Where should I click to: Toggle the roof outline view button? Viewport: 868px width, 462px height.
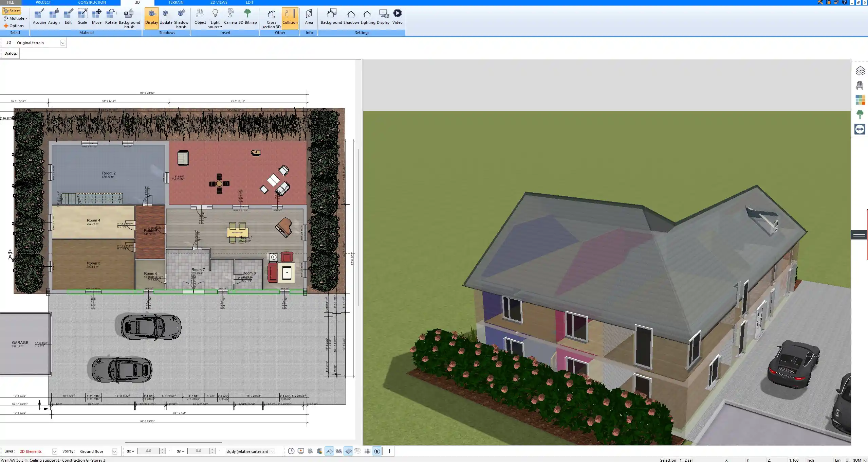329,451
